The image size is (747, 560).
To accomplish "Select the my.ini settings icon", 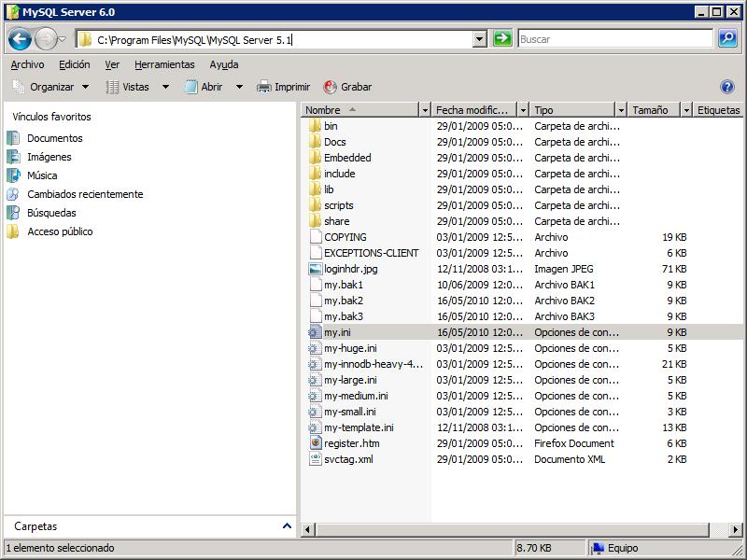I will coord(316,332).
